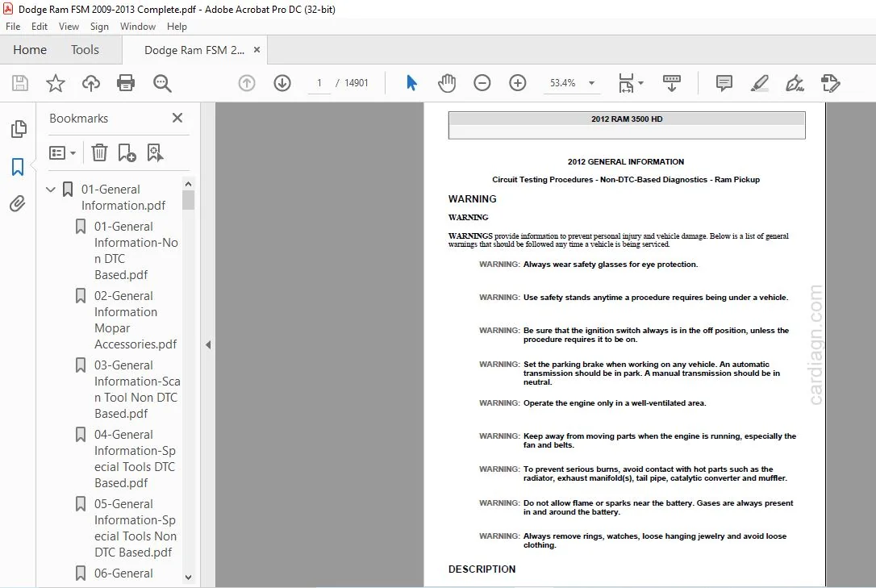Open the View menu
The image size is (876, 588).
tap(69, 27)
